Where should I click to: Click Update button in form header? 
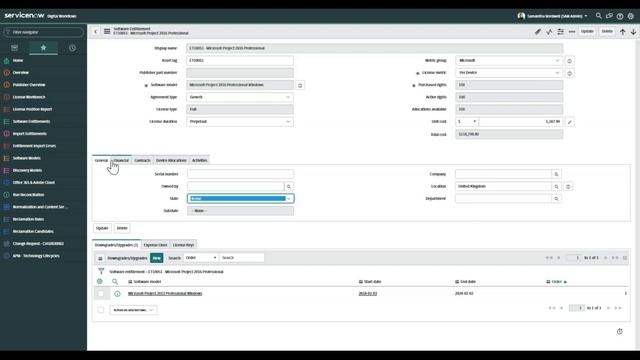tap(587, 31)
